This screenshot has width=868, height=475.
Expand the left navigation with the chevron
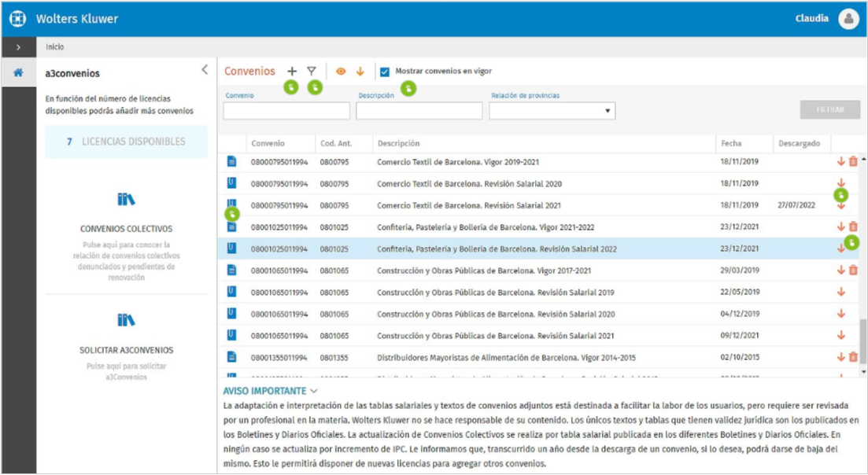coord(18,47)
